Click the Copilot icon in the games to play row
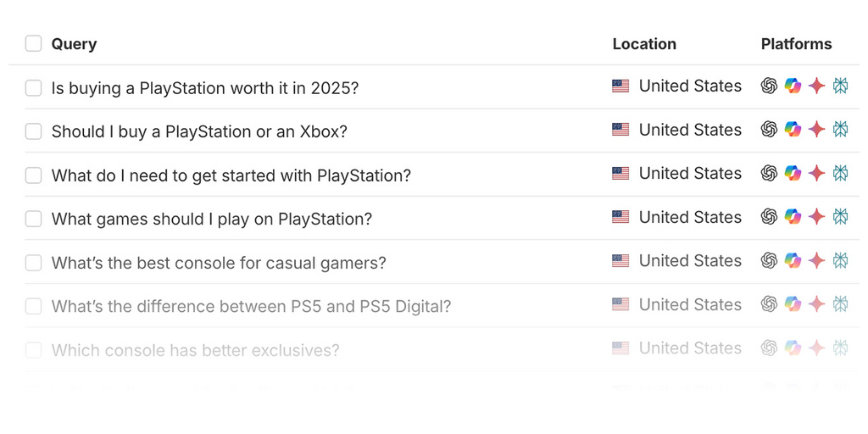The height and width of the screenshot is (434, 868). (x=793, y=217)
